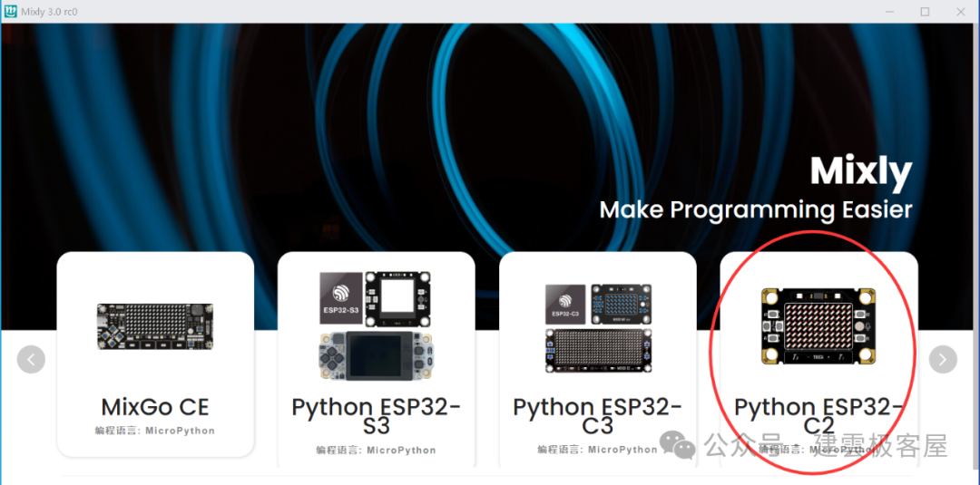Viewport: 980px width, 485px height.
Task: Click the 'Mixly 3.0 rc0' window title
Action: pos(49,12)
